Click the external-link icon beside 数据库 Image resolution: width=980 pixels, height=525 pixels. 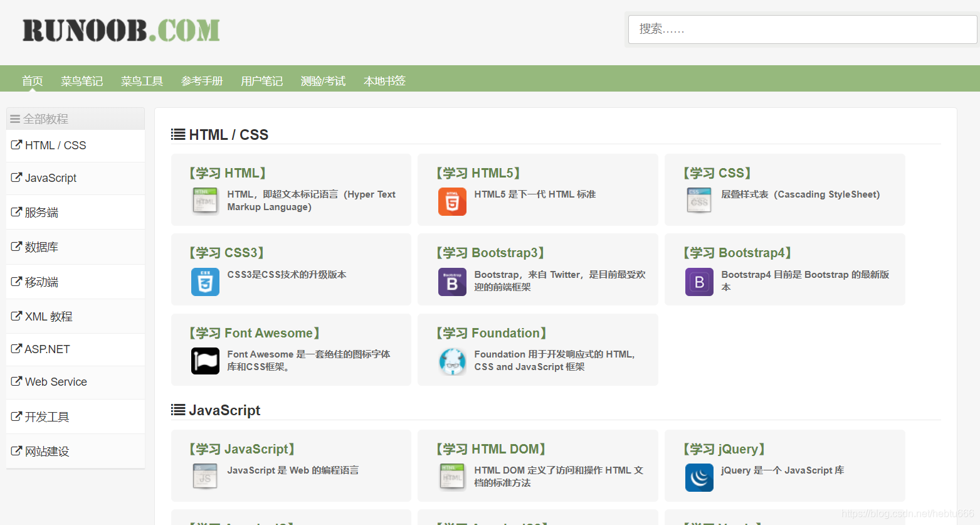click(x=16, y=247)
